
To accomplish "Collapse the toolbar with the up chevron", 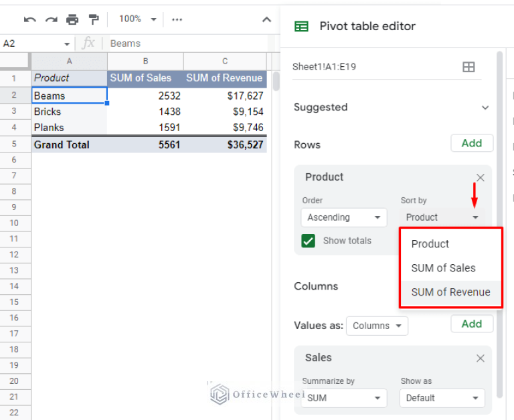I will click(266, 19).
